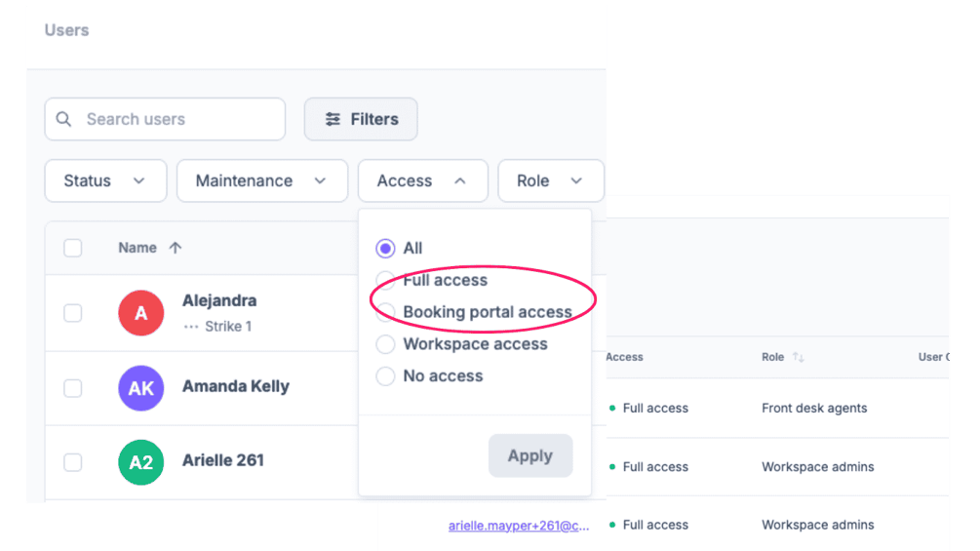Select the All radio option
The height and width of the screenshot is (551, 980).
[385, 248]
